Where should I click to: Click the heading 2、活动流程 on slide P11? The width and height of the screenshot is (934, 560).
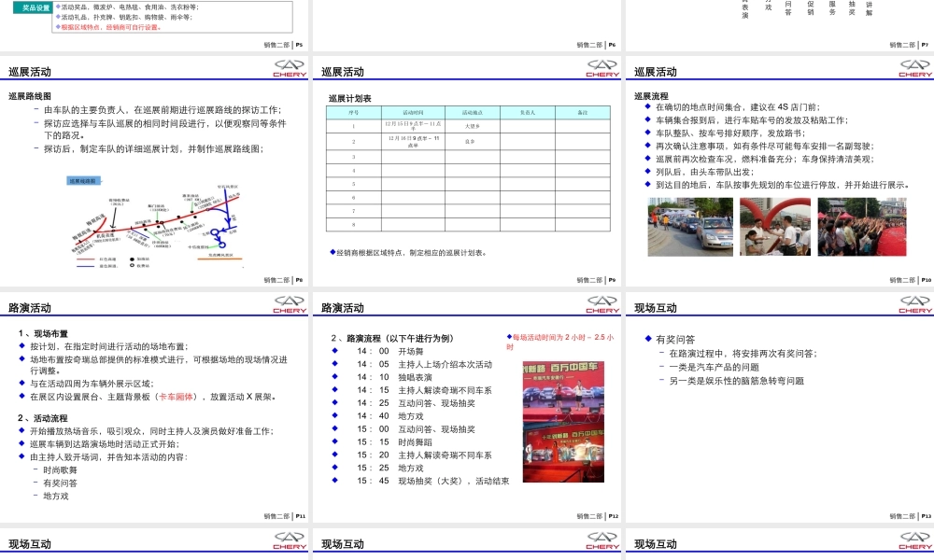(x=43, y=418)
